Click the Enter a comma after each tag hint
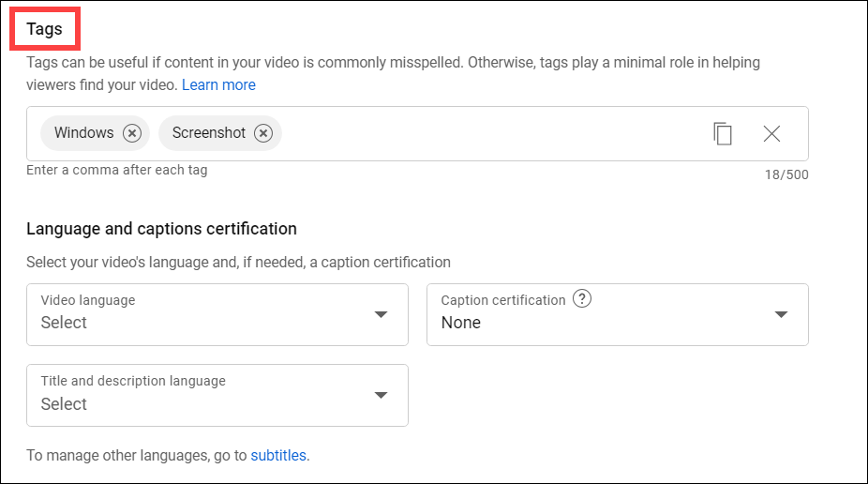This screenshot has height=484, width=868. tap(117, 170)
